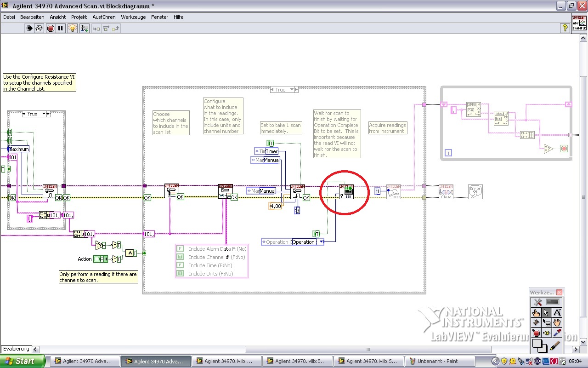Click the Pause toolbar button

click(61, 29)
